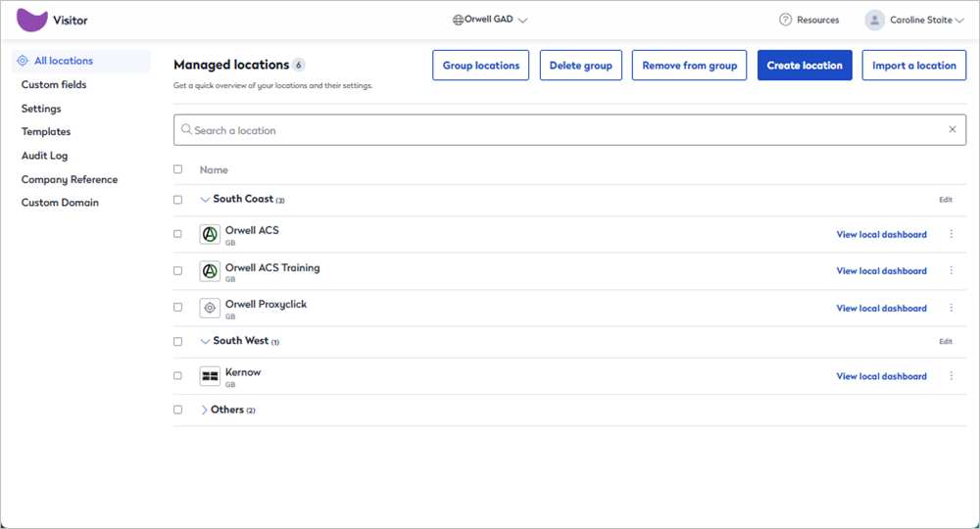The height and width of the screenshot is (529, 980).
Task: Click the search magnifier icon
Action: (186, 129)
